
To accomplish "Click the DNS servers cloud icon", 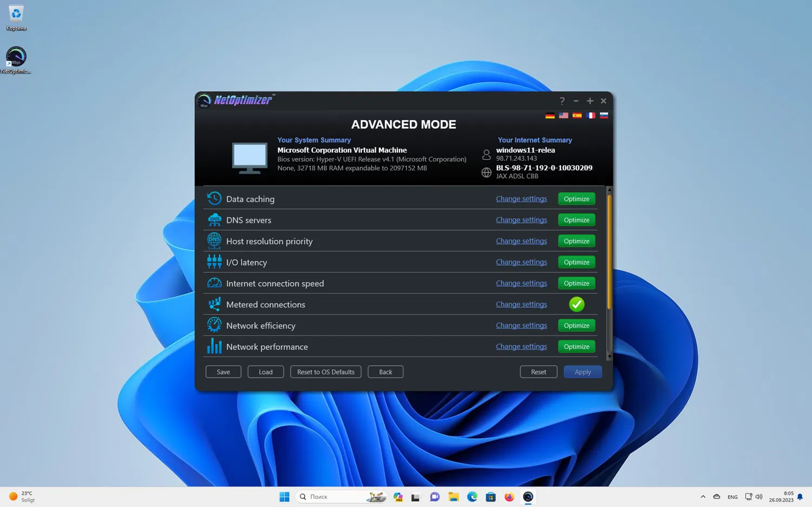I will point(214,220).
